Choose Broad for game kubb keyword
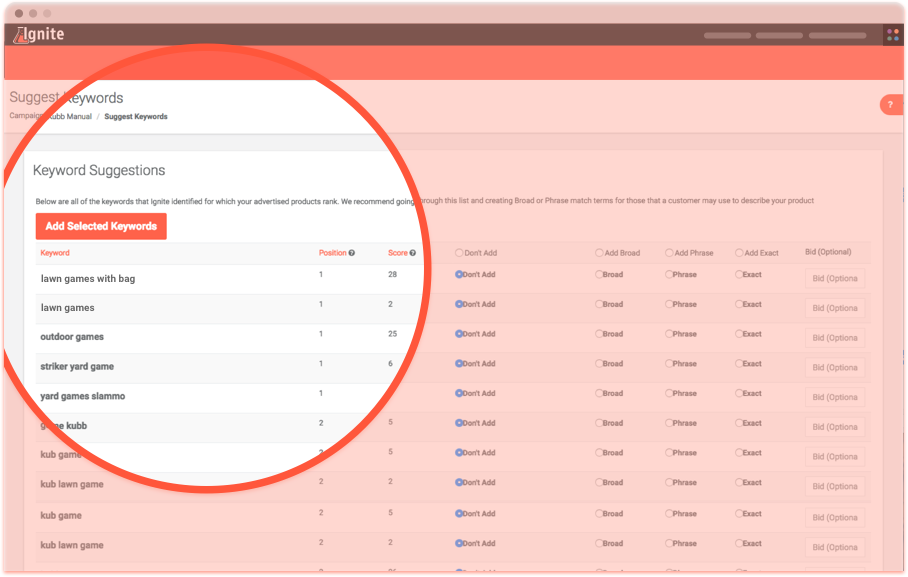Screen dimensions: 908x577 (599, 423)
